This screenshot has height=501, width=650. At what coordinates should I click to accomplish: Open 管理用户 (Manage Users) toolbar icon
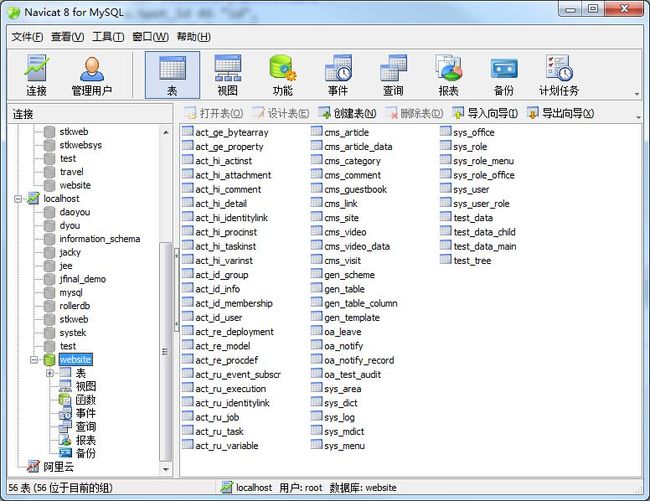[92, 75]
